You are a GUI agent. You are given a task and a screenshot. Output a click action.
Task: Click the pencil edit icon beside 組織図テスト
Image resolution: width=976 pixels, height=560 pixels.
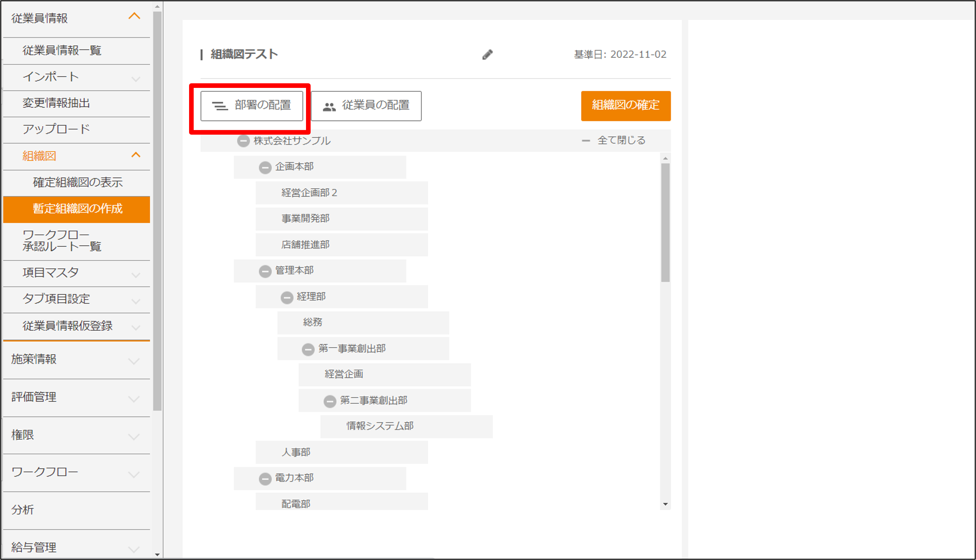pos(487,55)
